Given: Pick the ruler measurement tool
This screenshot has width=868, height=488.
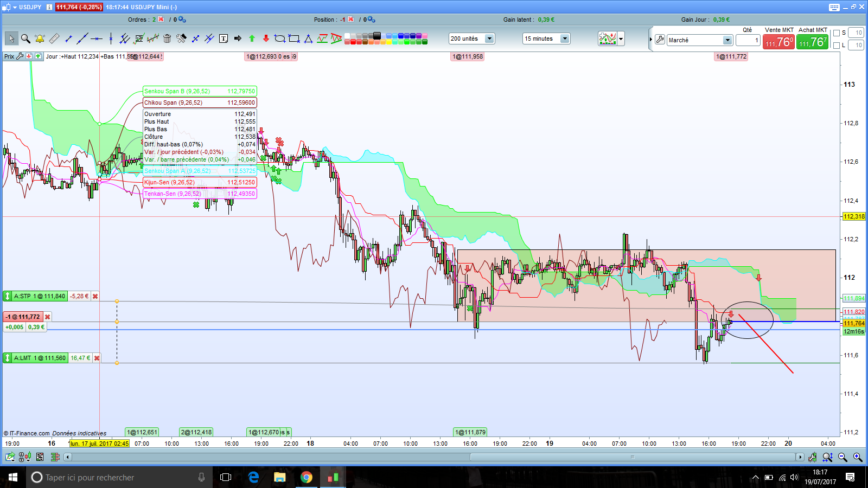Looking at the screenshot, I should point(54,38).
